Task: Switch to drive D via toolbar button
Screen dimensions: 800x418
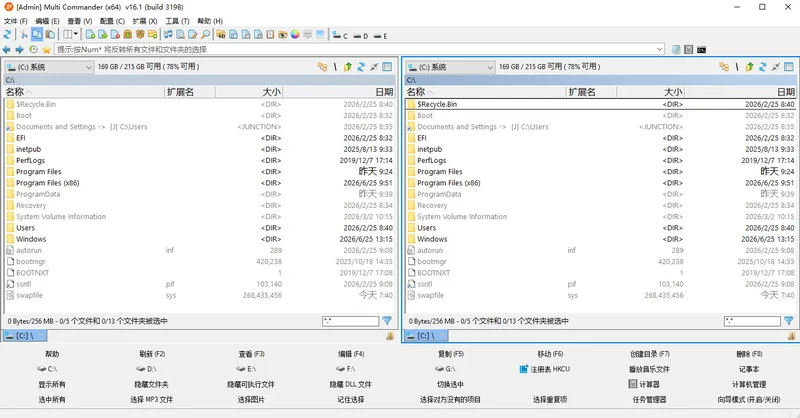Action: pyautogui.click(x=360, y=36)
